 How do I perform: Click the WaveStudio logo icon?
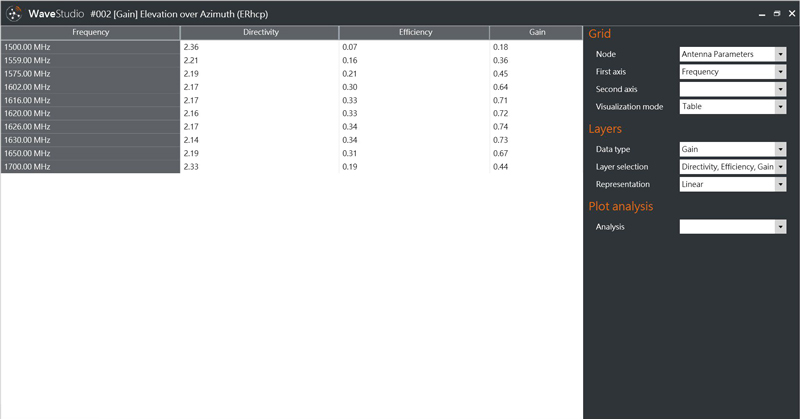(x=14, y=13)
